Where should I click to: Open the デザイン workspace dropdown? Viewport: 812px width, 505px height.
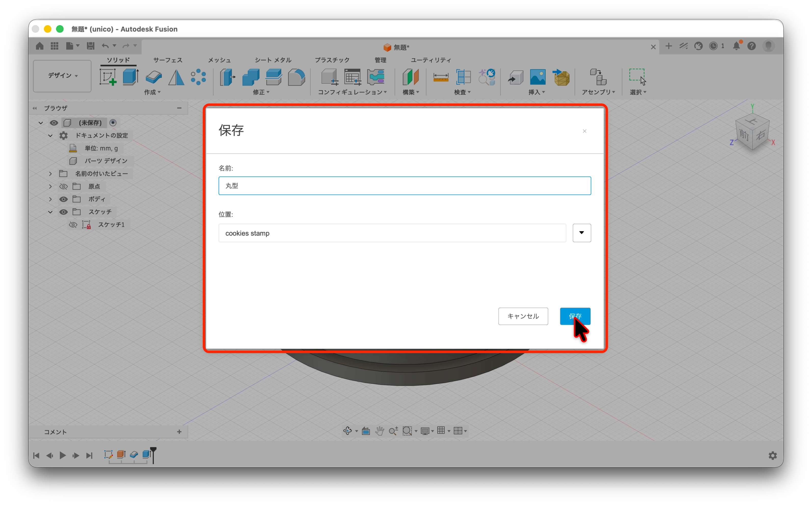coord(62,76)
